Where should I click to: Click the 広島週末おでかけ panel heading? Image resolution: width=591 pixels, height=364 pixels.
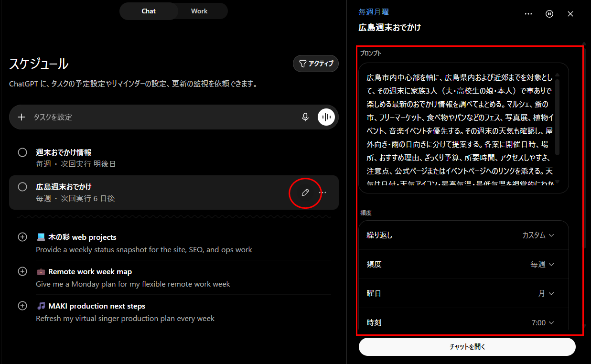pos(390,27)
